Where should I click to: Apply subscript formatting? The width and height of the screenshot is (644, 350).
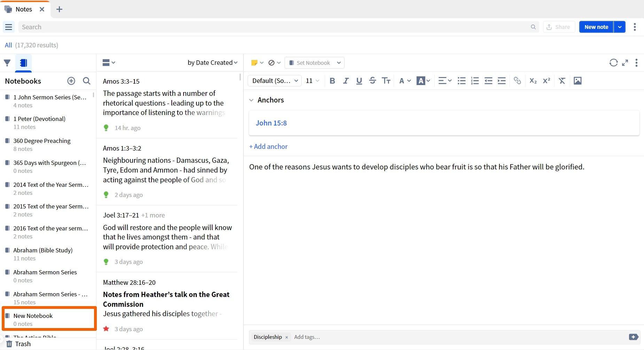pos(533,81)
